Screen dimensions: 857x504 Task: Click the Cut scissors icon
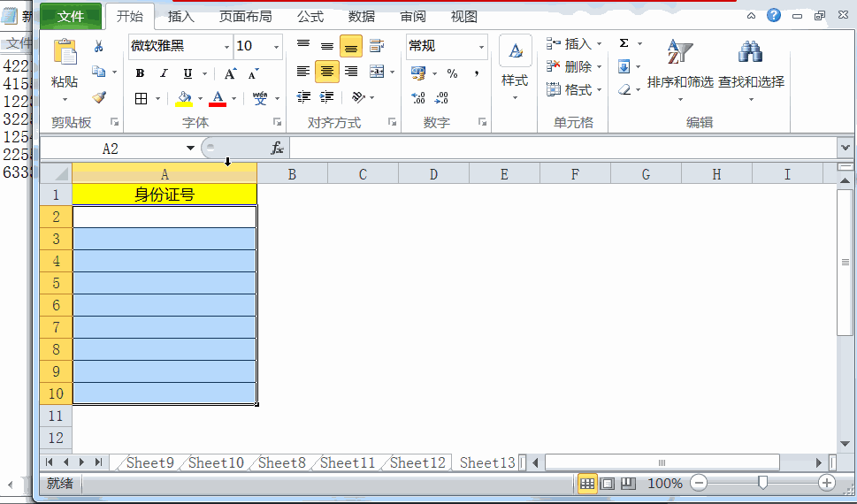coord(98,46)
